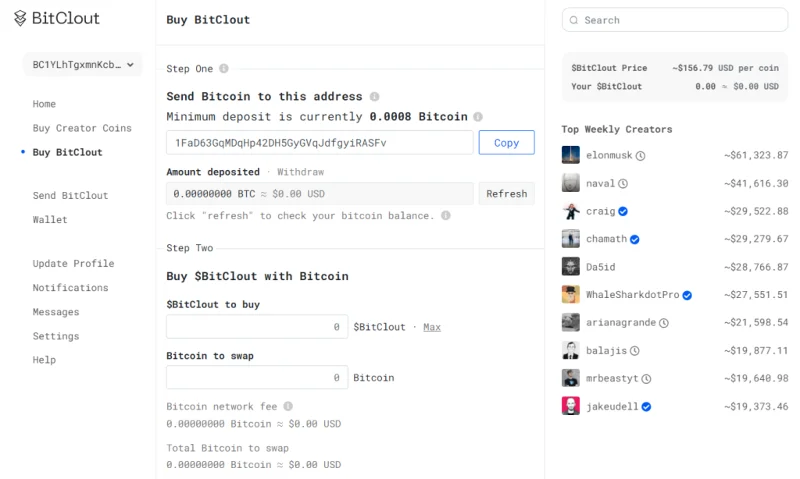Viewport: 800px width, 479px height.
Task: Click chamath avatar thumbnail
Action: tap(571, 238)
